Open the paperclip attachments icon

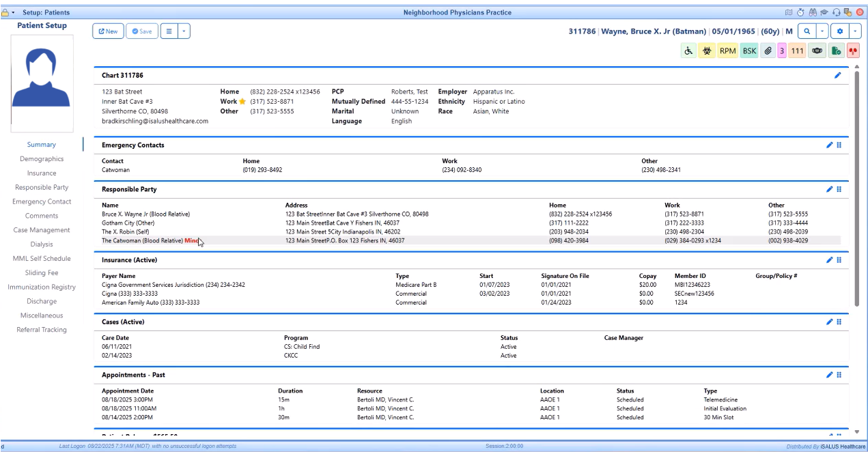(x=768, y=51)
